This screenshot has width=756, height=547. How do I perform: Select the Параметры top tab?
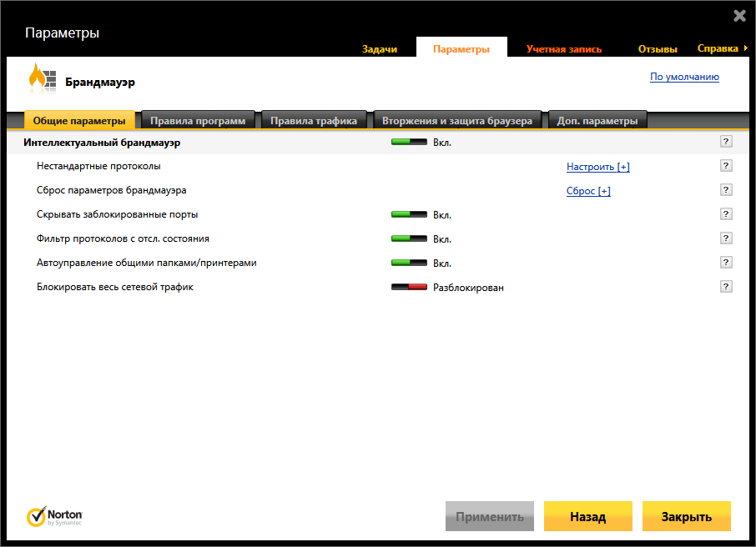tap(461, 49)
